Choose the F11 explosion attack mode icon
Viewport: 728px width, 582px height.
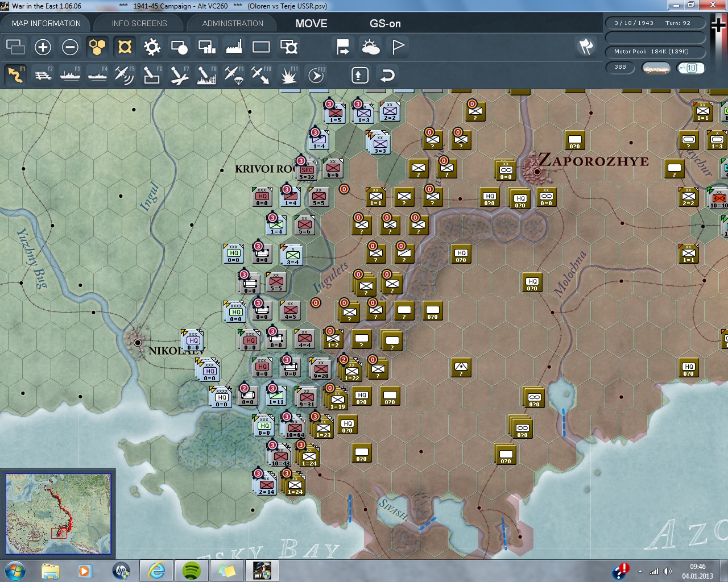tap(288, 75)
